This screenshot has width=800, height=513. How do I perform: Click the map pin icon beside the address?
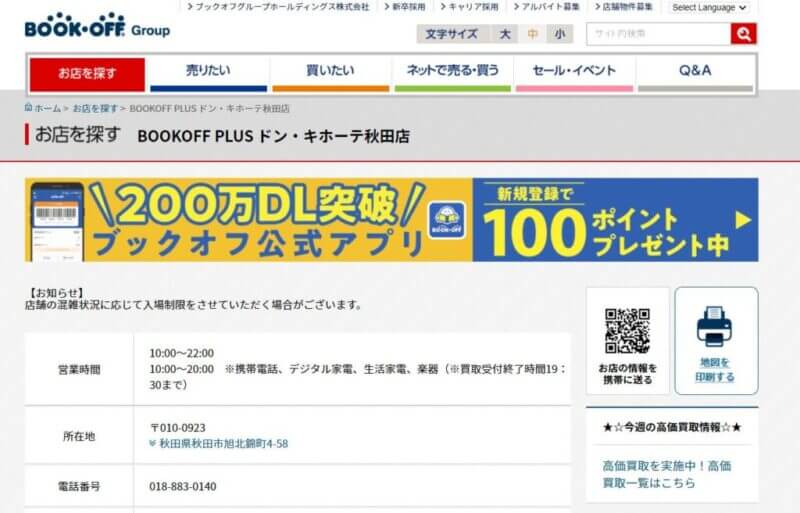pyautogui.click(x=153, y=444)
